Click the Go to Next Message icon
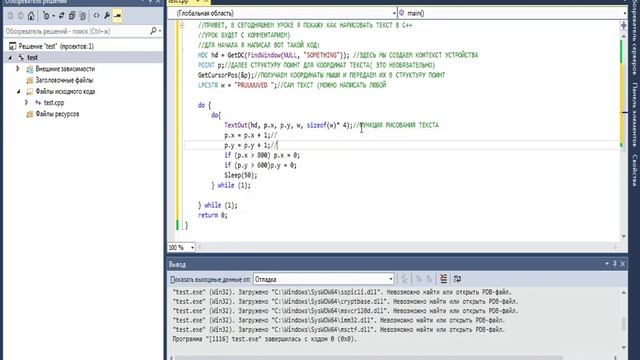 click(429, 279)
